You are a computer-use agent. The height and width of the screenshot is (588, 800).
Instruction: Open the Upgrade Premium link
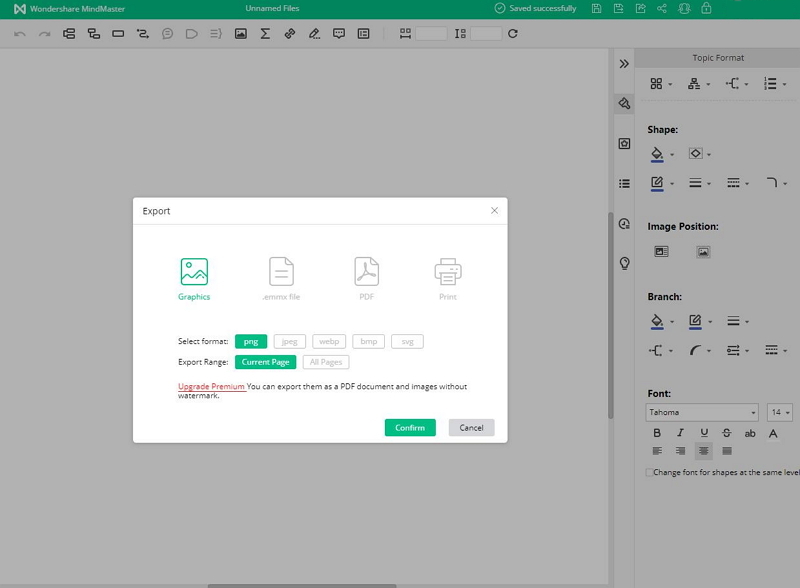tap(211, 386)
